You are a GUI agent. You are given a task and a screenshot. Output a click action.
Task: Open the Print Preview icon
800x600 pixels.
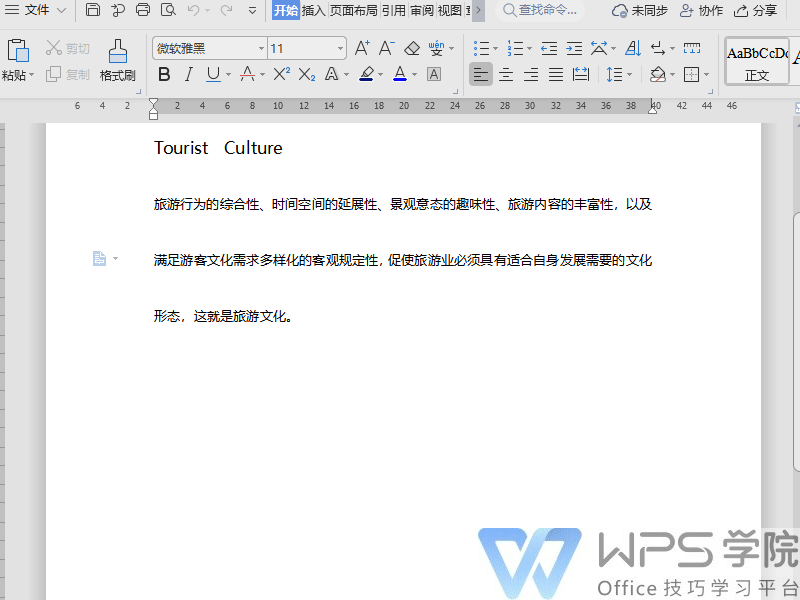pos(167,10)
